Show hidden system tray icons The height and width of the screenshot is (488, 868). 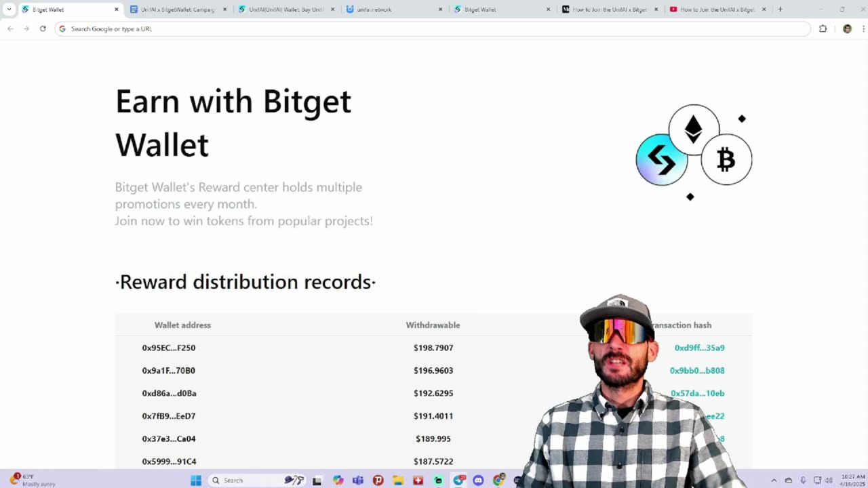coord(773,480)
